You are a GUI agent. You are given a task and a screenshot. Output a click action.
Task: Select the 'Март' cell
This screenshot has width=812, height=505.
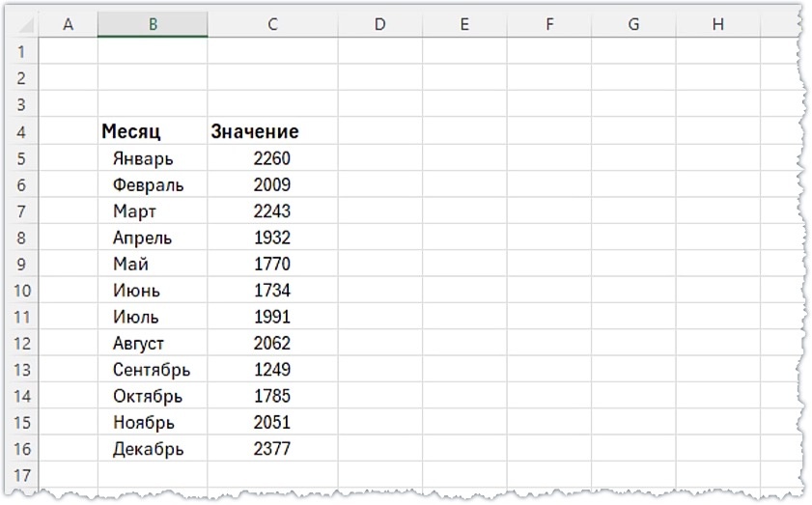153,210
